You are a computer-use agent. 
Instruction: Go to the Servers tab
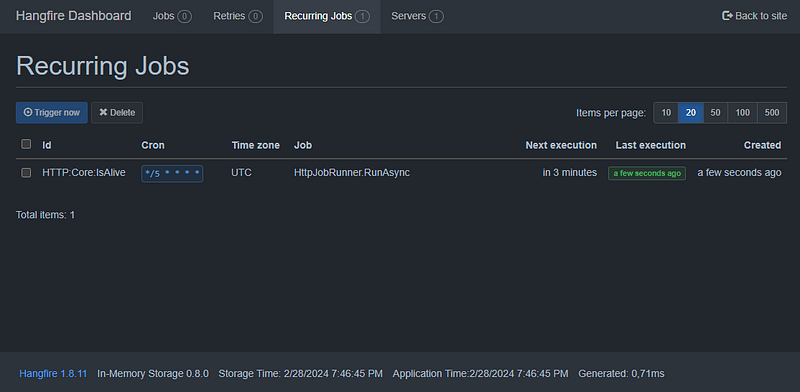click(x=417, y=16)
